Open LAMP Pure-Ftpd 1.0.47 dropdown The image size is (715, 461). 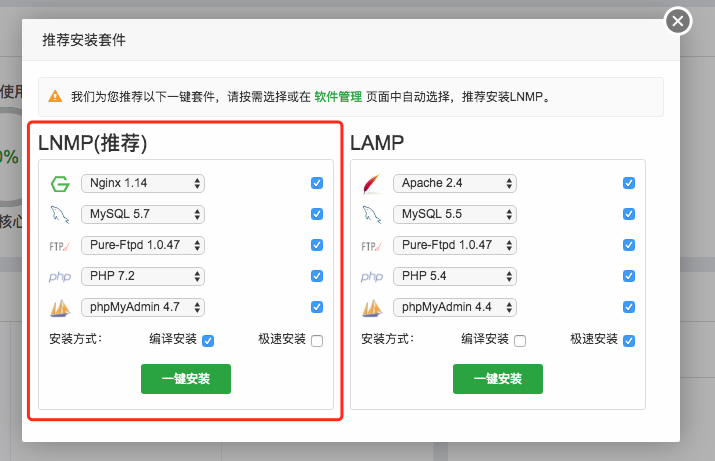[455, 245]
